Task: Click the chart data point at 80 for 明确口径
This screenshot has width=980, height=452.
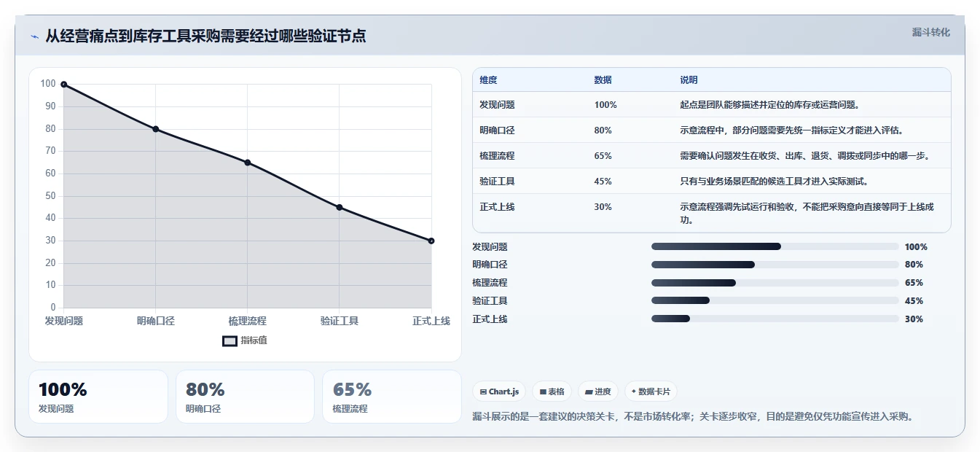Action: coord(156,129)
